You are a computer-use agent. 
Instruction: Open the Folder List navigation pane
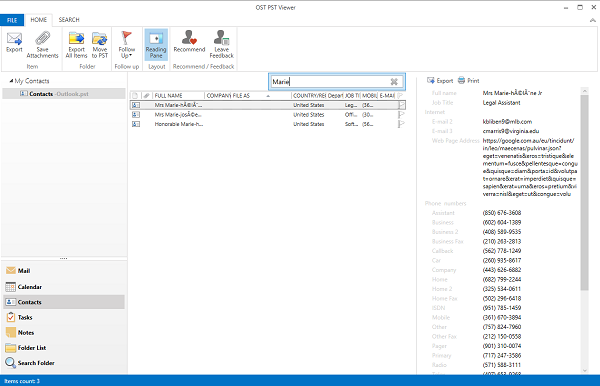64,348
